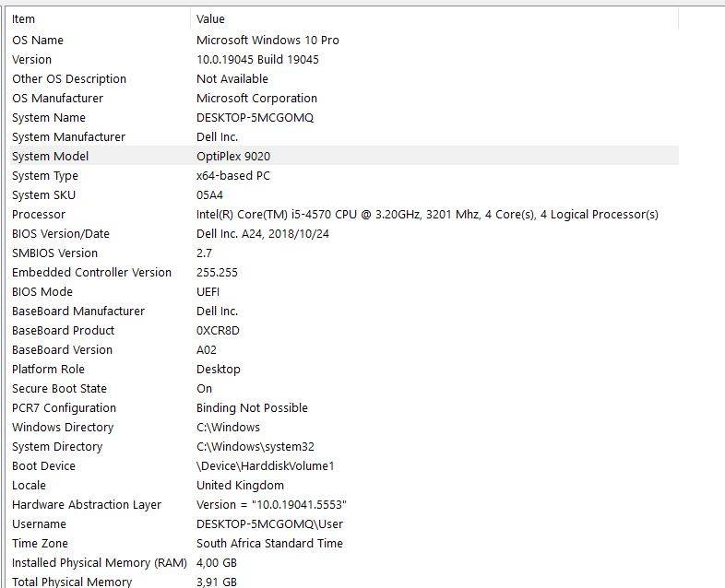Select the BIOS Version/Date row

pos(61,233)
